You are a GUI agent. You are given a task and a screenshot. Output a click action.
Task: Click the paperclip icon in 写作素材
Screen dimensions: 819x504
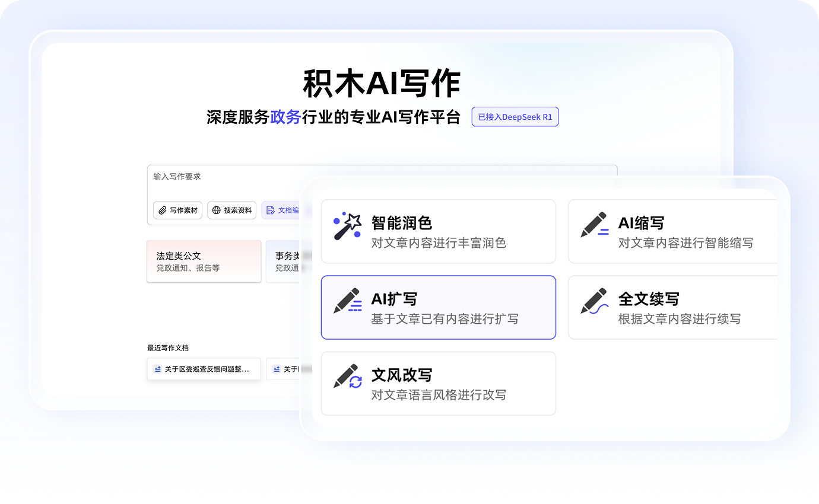[163, 210]
